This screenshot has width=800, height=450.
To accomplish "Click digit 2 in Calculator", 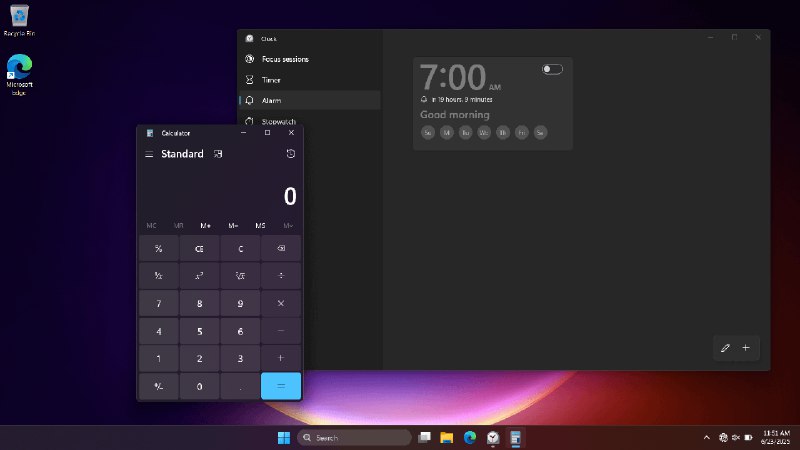I will [x=199, y=358].
